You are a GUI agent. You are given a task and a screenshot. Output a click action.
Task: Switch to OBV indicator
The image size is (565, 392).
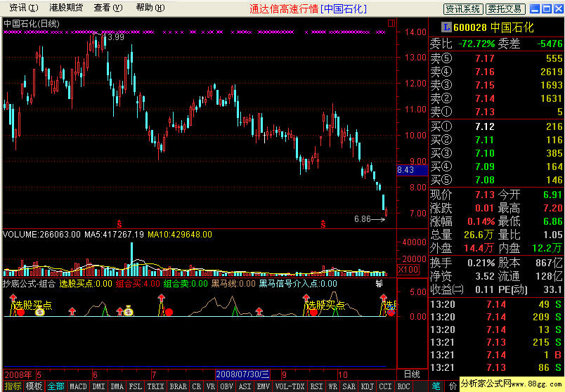[x=227, y=386]
